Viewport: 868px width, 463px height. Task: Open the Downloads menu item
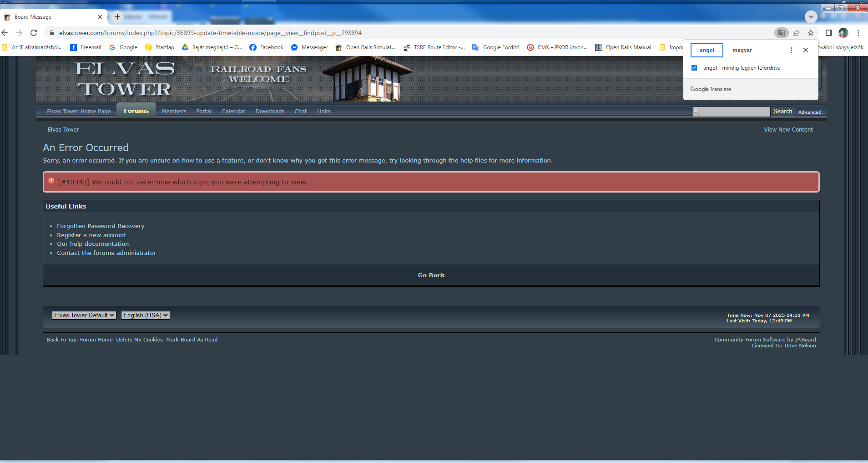click(x=270, y=112)
